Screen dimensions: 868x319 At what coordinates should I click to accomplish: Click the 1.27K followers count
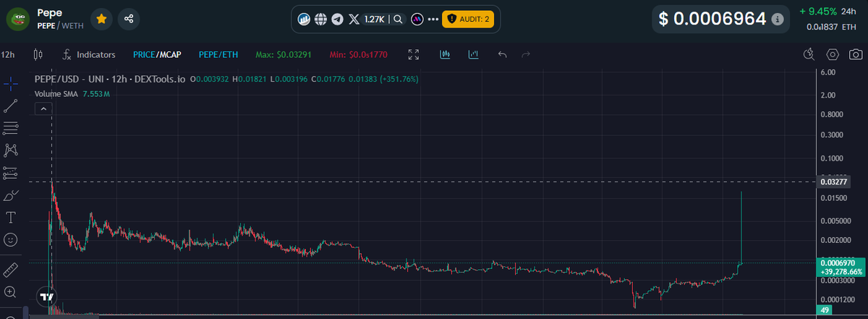[x=374, y=20]
